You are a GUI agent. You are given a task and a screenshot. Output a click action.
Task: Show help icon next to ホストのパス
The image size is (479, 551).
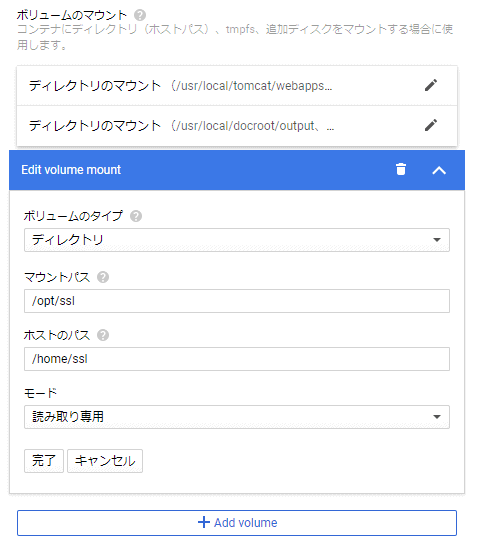pyautogui.click(x=103, y=335)
